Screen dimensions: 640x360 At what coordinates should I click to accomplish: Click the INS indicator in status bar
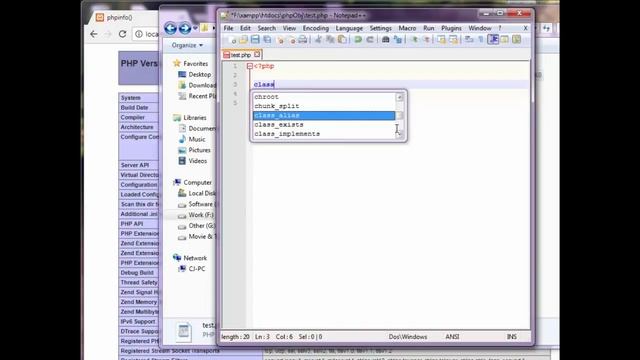(x=511, y=337)
